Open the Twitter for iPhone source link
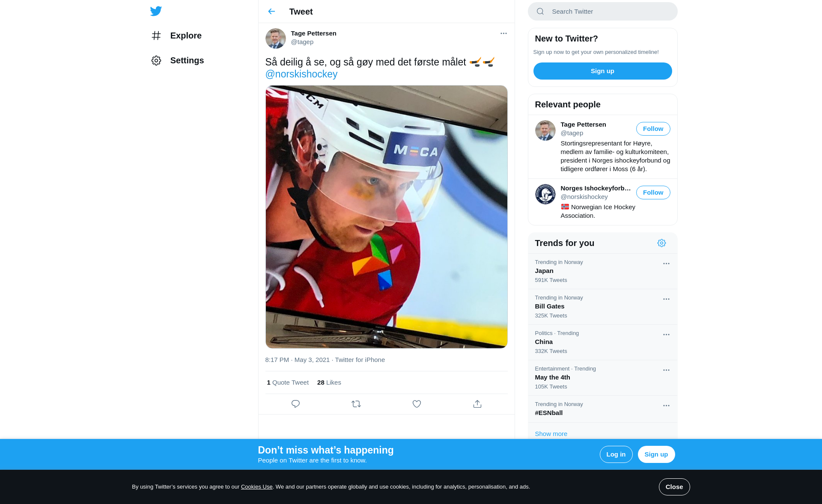822x504 pixels. [360, 360]
